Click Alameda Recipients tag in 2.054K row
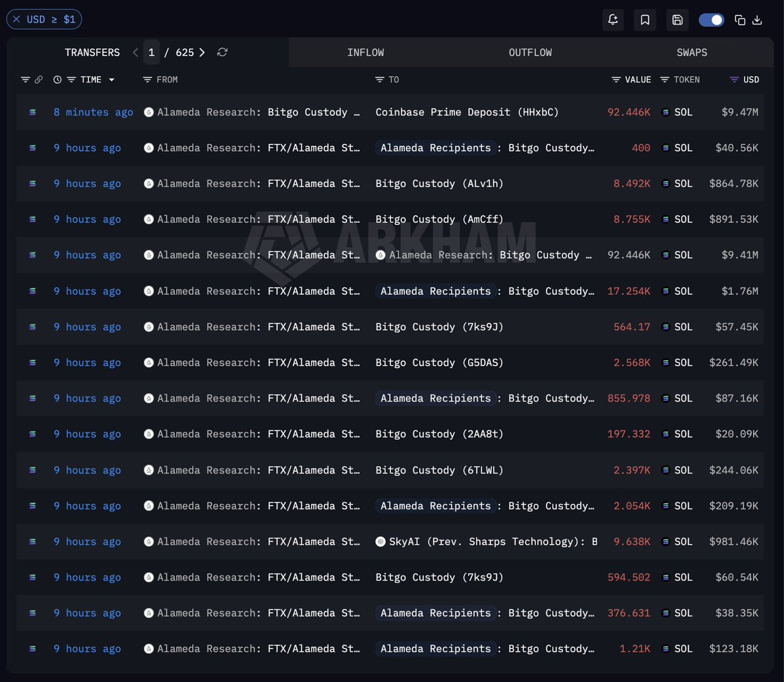Screen dimensions: 784x682 tap(435, 506)
